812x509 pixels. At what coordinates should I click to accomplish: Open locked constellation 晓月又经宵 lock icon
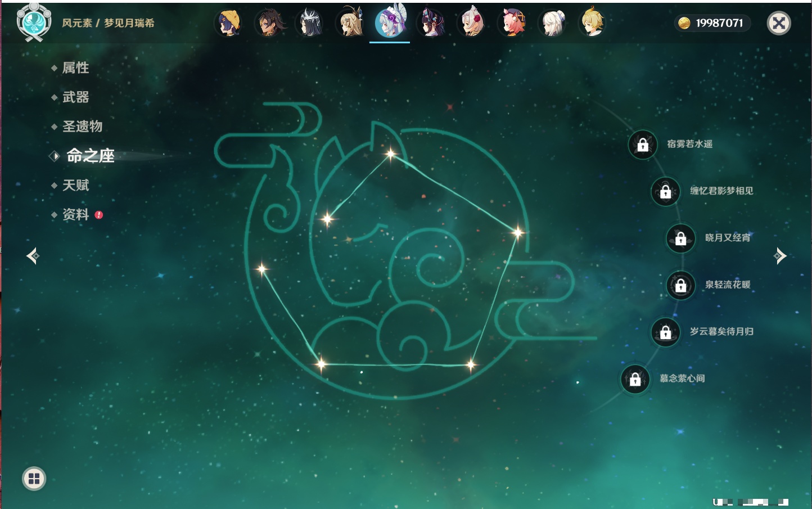[x=680, y=238]
